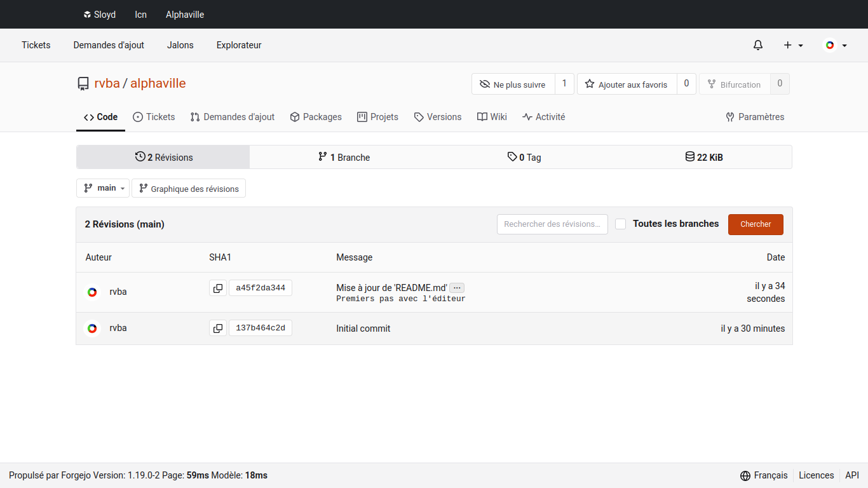This screenshot has width=868, height=488.
Task: Click the notifications bell icon
Action: 757,45
